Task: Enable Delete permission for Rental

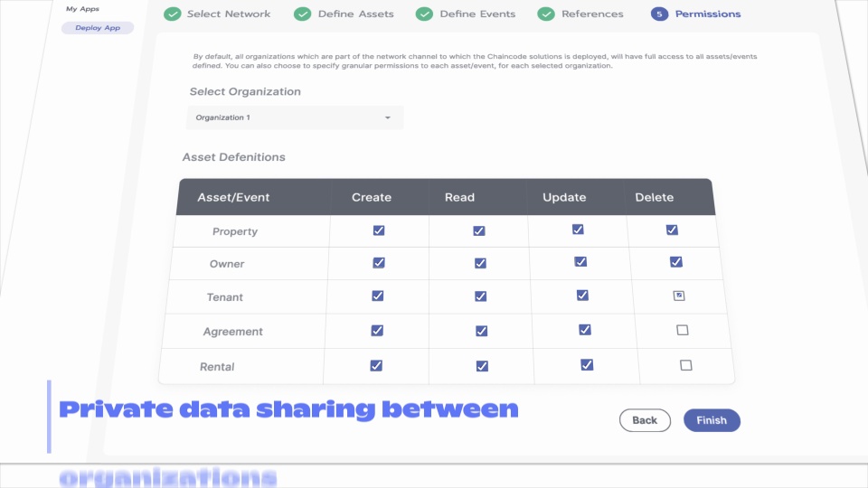Action: (685, 365)
